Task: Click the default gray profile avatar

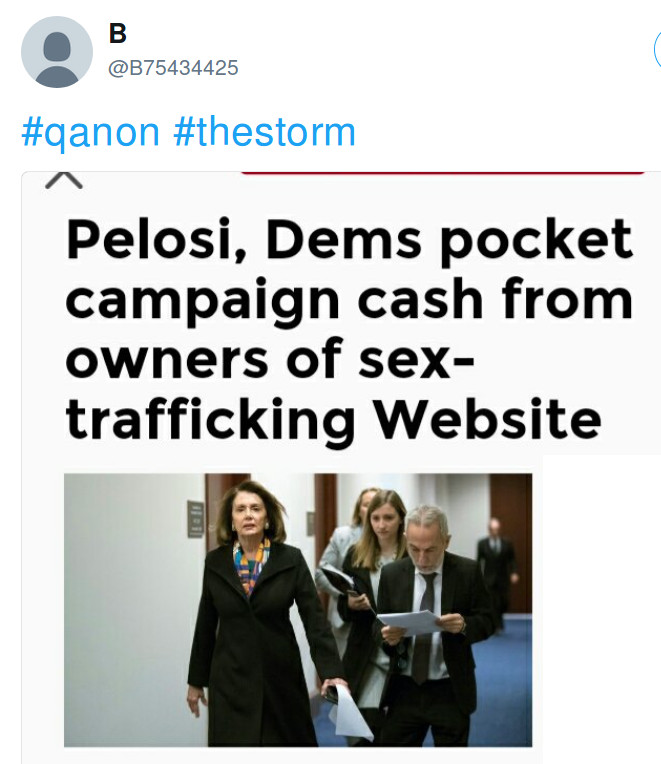Action: 57,52
